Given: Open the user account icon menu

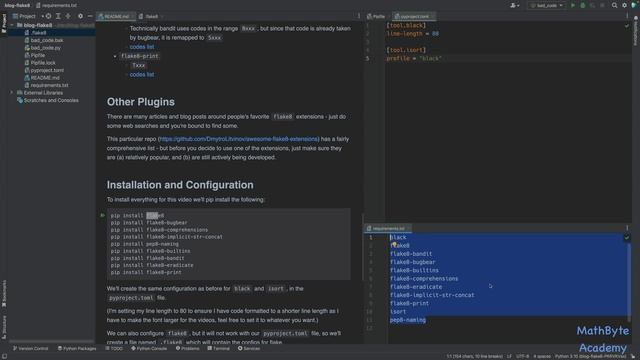Looking at the screenshot, I should [514, 5].
